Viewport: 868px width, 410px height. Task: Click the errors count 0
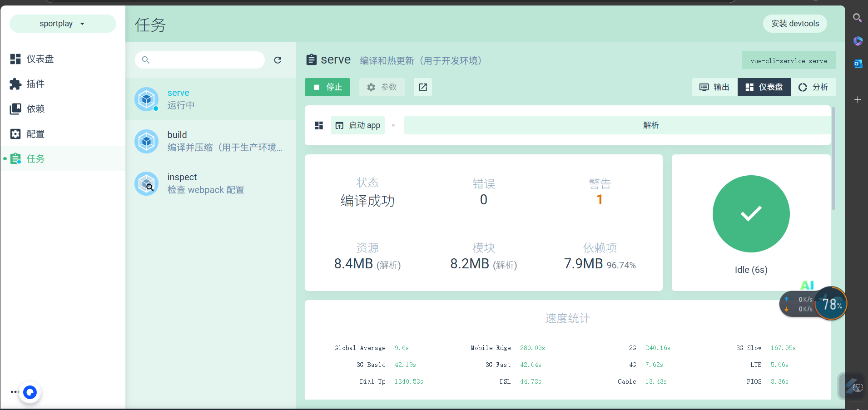coord(484,200)
